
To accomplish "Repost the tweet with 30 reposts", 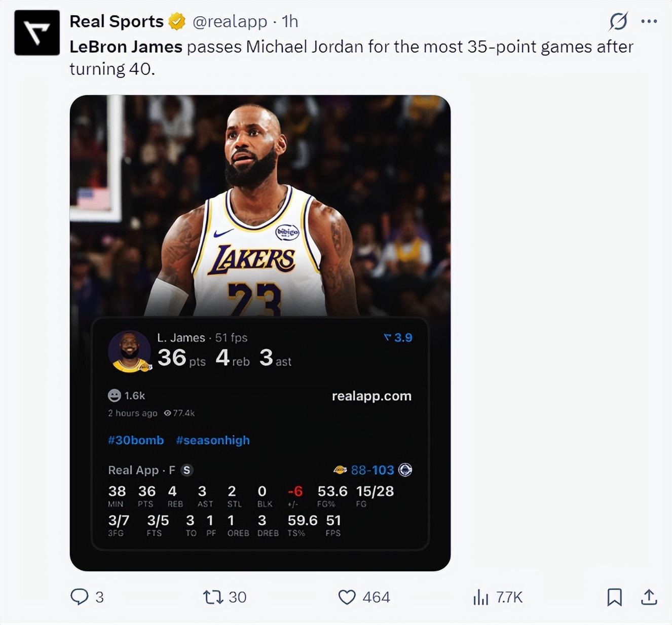I will coord(213,597).
